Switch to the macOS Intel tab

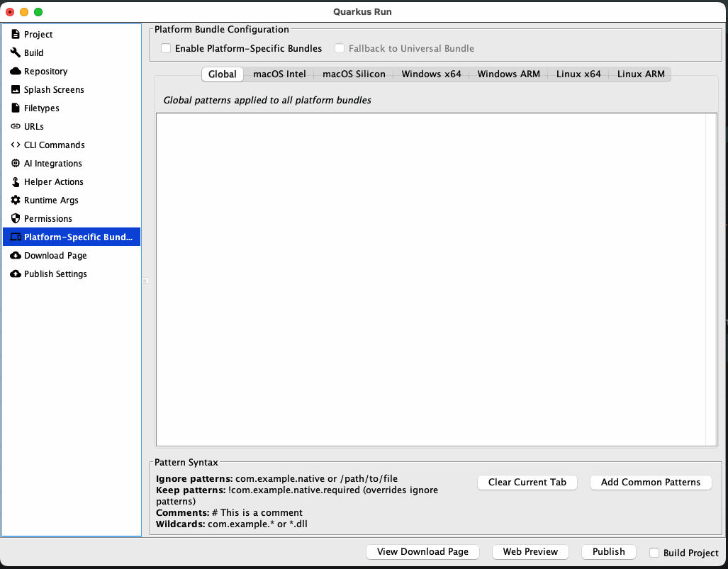click(x=279, y=74)
